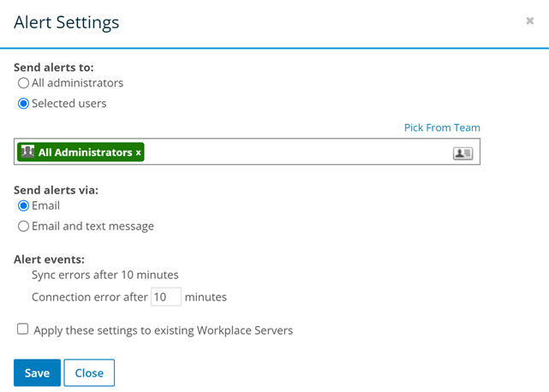
Task: Choose the Selected users radio button
Action: [24, 104]
